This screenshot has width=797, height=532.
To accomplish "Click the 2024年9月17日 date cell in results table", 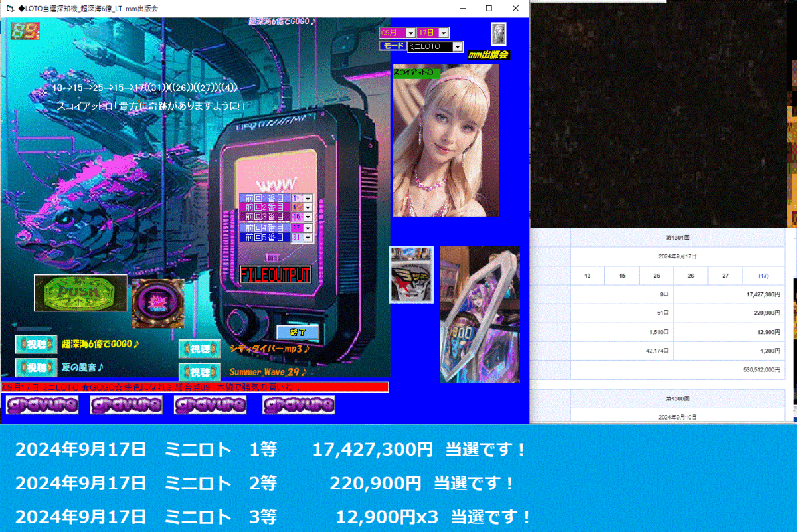I will (x=677, y=256).
